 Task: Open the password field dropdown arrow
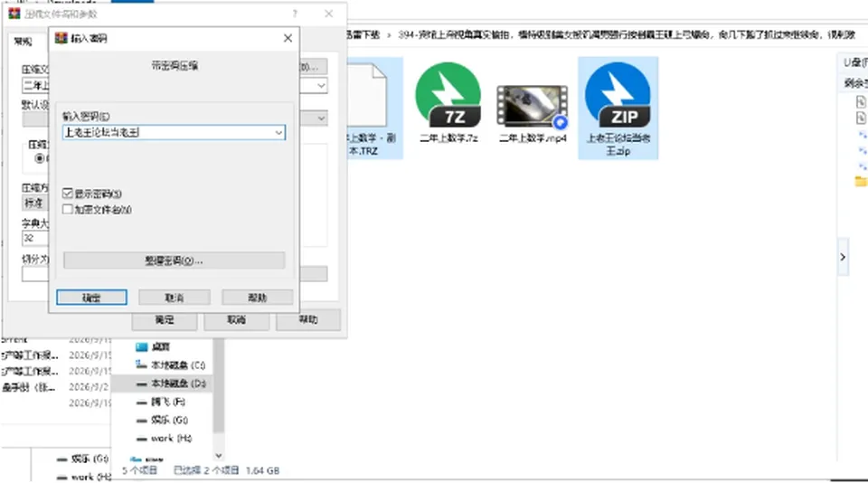click(278, 132)
